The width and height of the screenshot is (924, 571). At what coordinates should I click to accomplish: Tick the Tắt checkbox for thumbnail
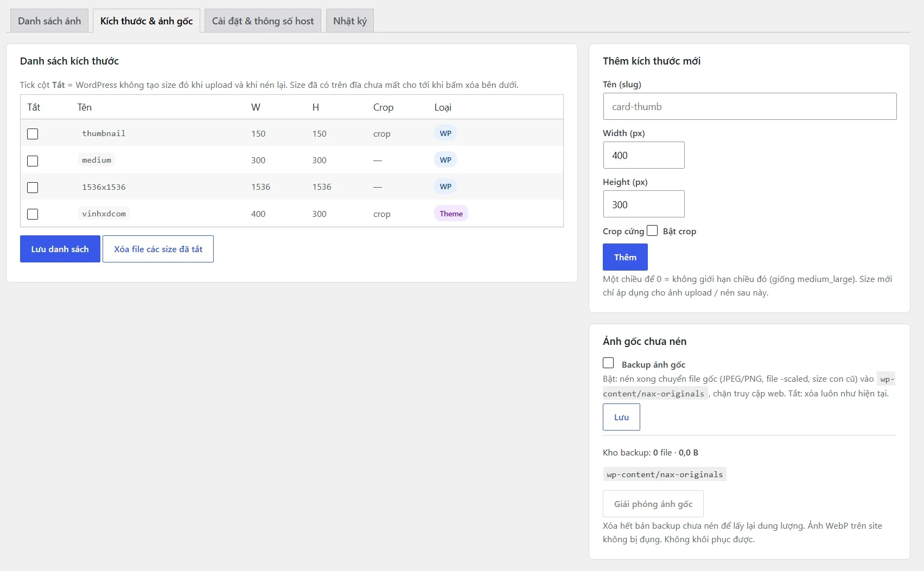click(33, 134)
